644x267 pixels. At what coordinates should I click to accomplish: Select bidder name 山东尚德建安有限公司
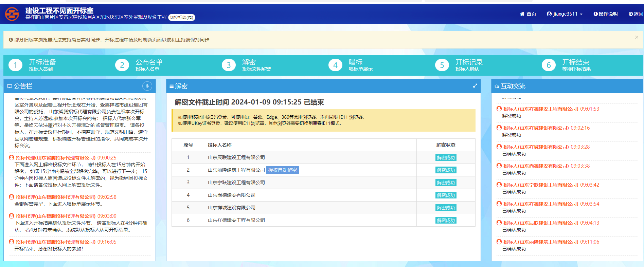(x=232, y=195)
